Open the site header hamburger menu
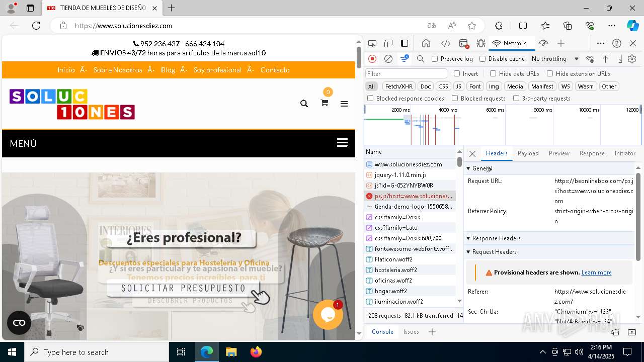Screen dimensions: 644x362 coord(344,104)
